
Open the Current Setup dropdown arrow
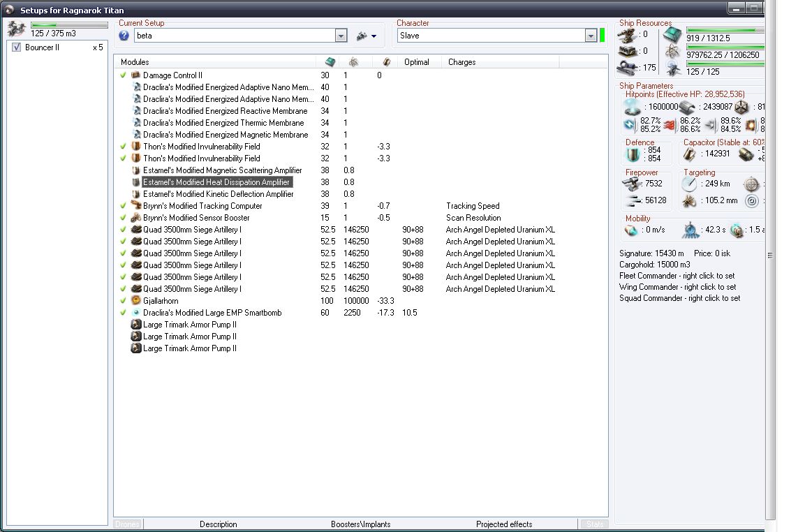pos(341,36)
